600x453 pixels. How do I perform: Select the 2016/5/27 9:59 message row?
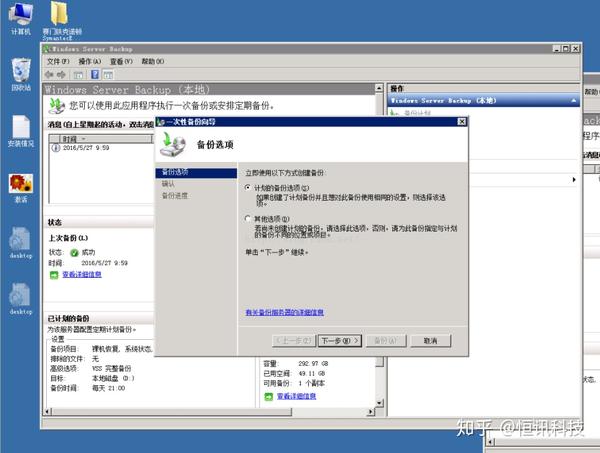point(102,148)
